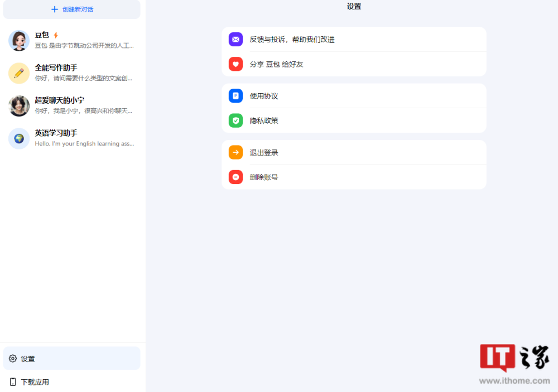Open the 全能写作助手 chat
Viewport: 558px width, 392px height.
click(x=72, y=73)
